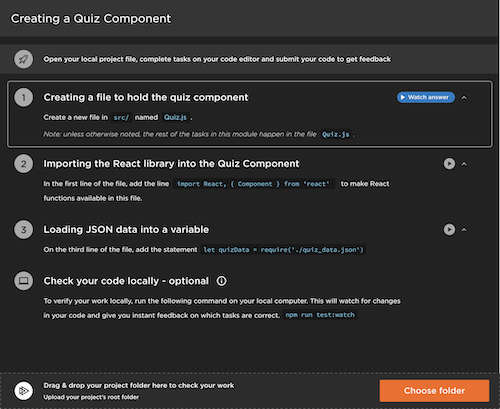Collapse the Creating a file task

point(464,98)
